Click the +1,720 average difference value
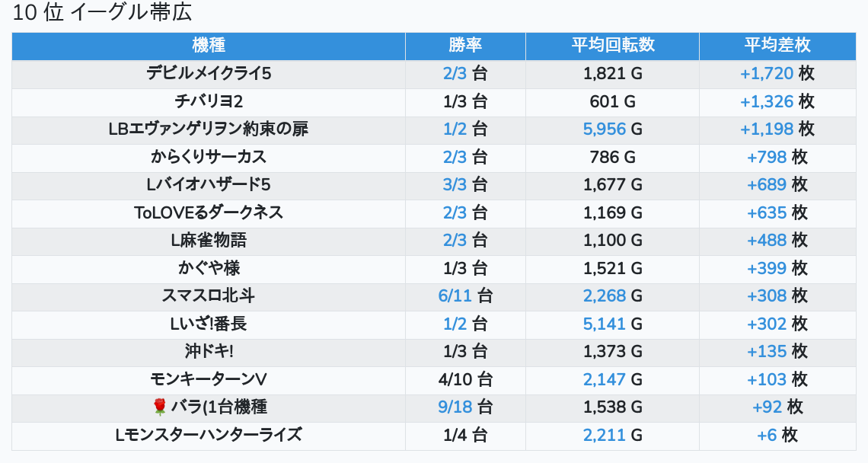 pyautogui.click(x=767, y=74)
